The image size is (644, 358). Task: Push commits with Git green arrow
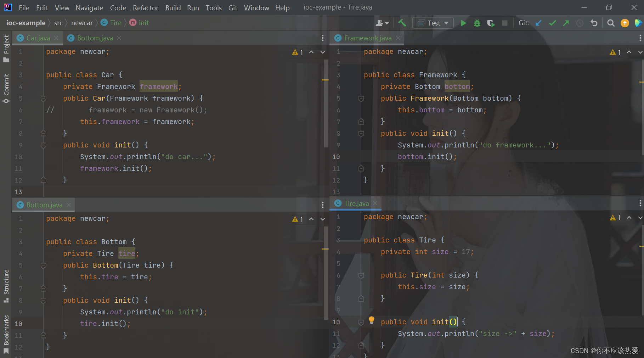click(566, 23)
